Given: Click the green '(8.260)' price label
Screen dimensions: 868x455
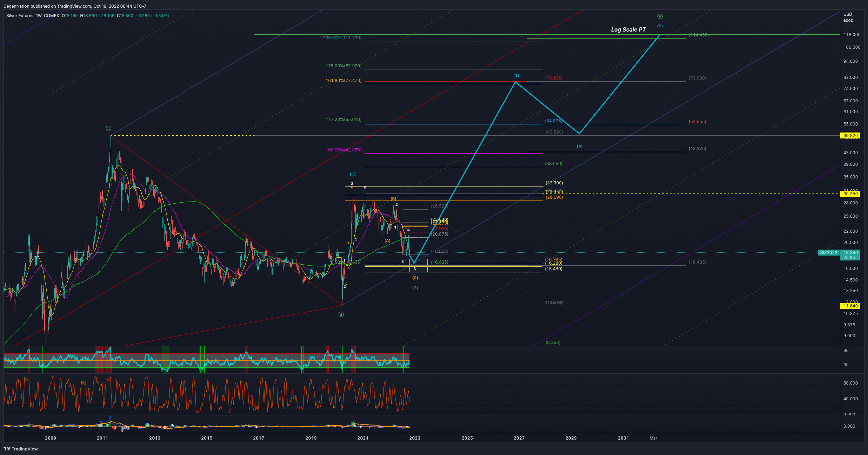Looking at the screenshot, I should click(x=553, y=342).
